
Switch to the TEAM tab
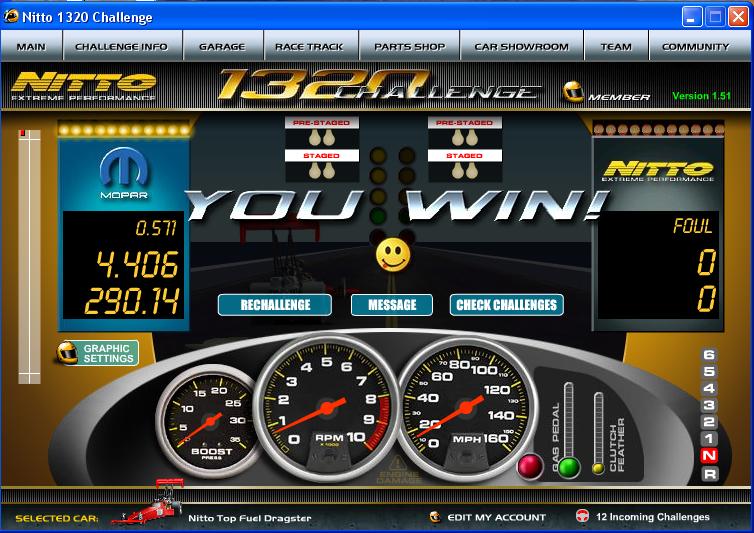616,47
